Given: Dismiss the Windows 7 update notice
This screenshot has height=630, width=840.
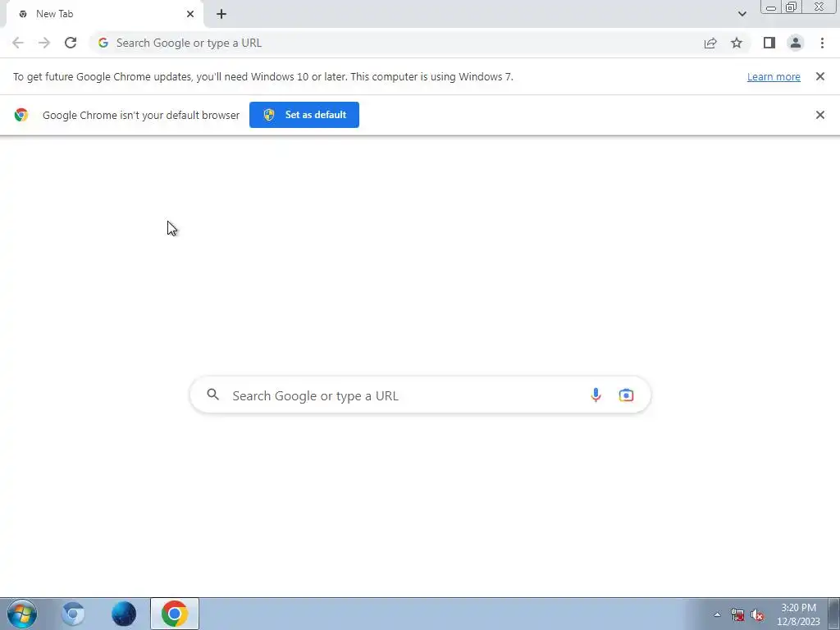Looking at the screenshot, I should click(x=819, y=76).
